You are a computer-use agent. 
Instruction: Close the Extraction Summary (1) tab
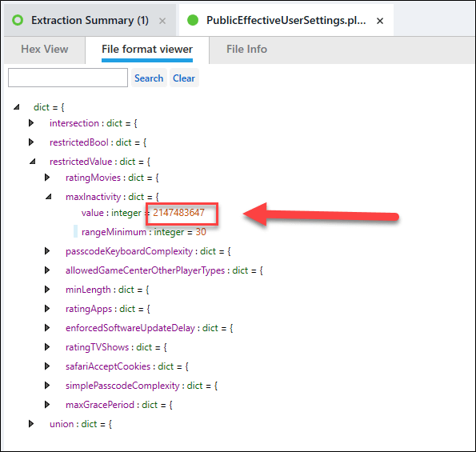tap(162, 21)
